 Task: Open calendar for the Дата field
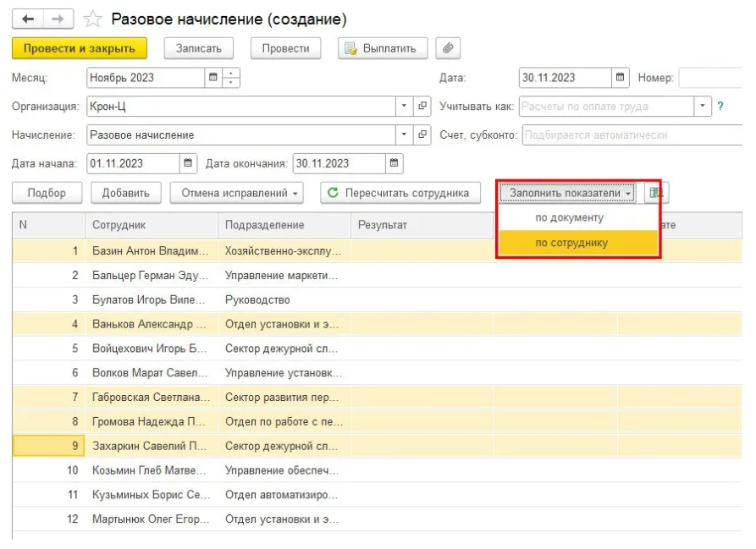click(x=621, y=78)
